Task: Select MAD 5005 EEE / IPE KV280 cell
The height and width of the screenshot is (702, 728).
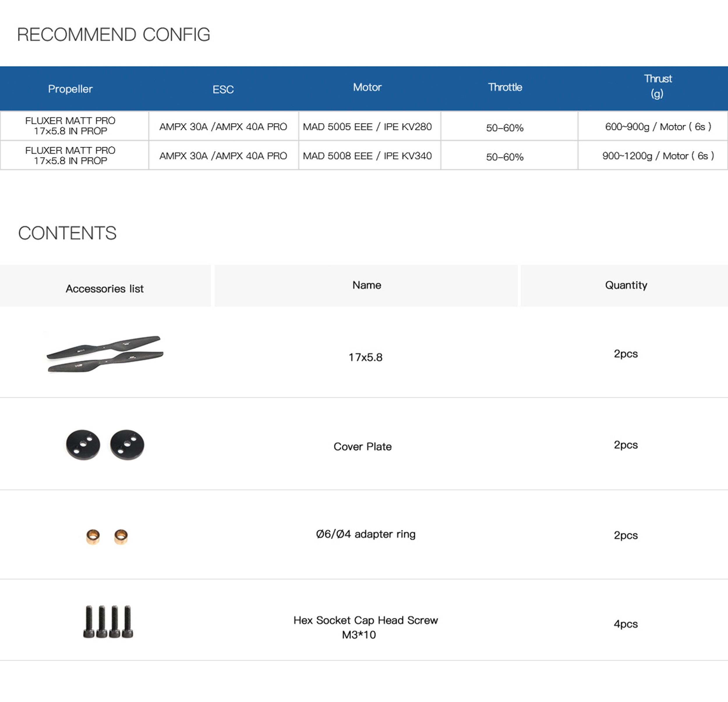Action: [367, 127]
